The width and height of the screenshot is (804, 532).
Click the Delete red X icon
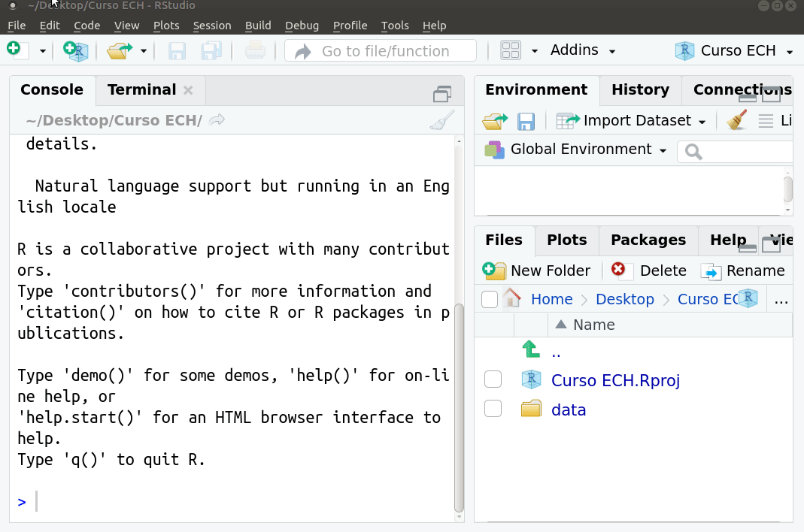(x=618, y=269)
